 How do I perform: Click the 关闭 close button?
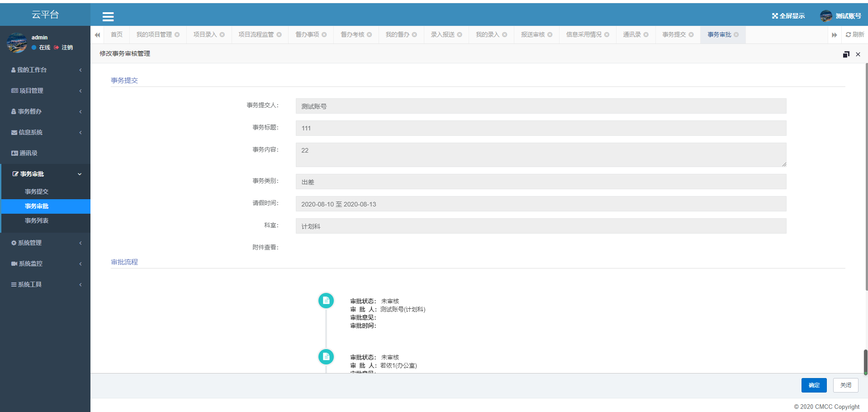[846, 385]
